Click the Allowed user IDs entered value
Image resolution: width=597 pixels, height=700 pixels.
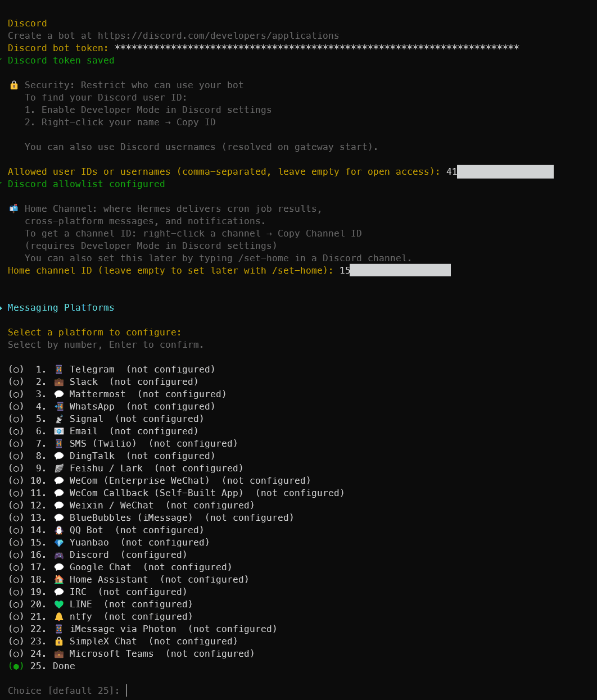[500, 172]
